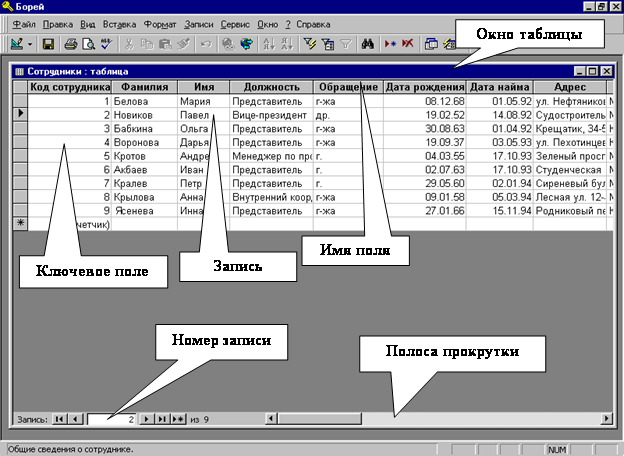The image size is (624, 456).
Task: Select the Дата рождения column header
Action: [x=424, y=87]
